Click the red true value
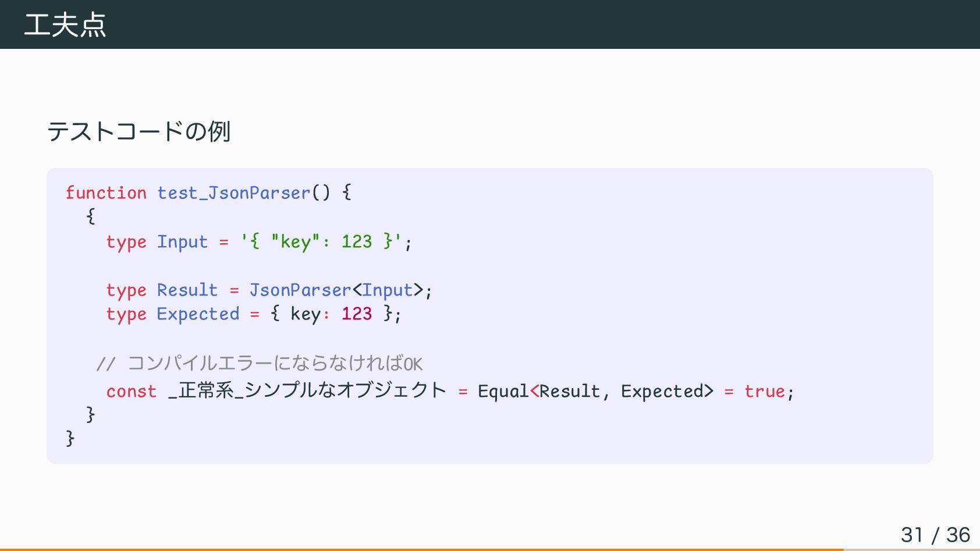The width and height of the screenshot is (980, 551). [765, 391]
